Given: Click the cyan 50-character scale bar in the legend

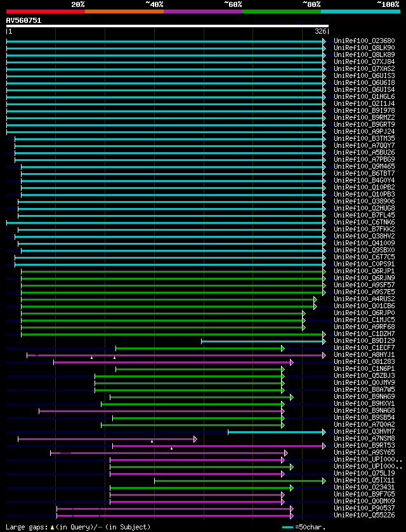Looking at the screenshot, I should coord(288,528).
